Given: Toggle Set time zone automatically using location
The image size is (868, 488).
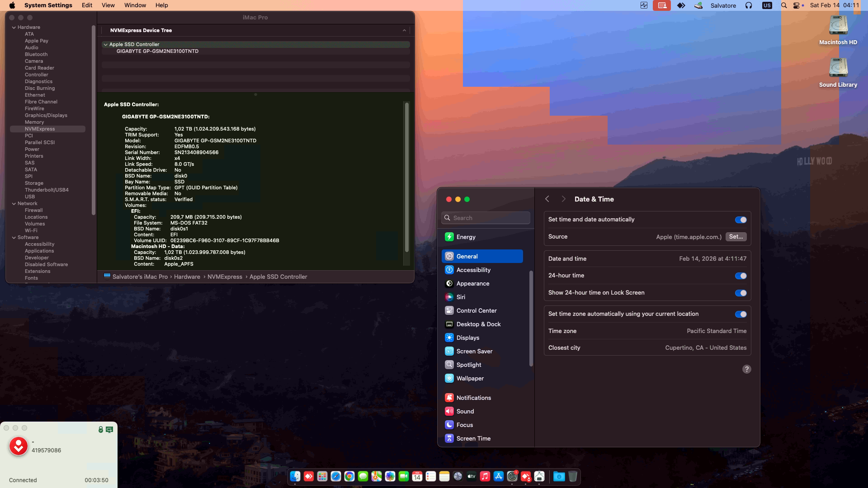Looking at the screenshot, I should [741, 314].
